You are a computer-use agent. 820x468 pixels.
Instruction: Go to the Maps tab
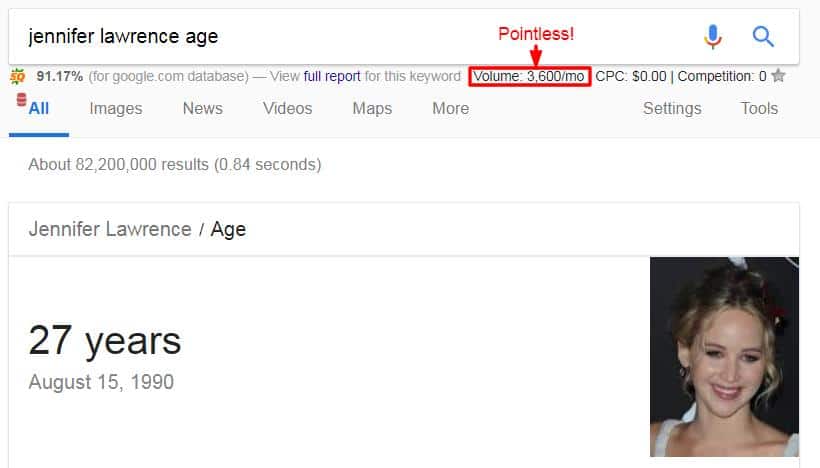coord(372,108)
